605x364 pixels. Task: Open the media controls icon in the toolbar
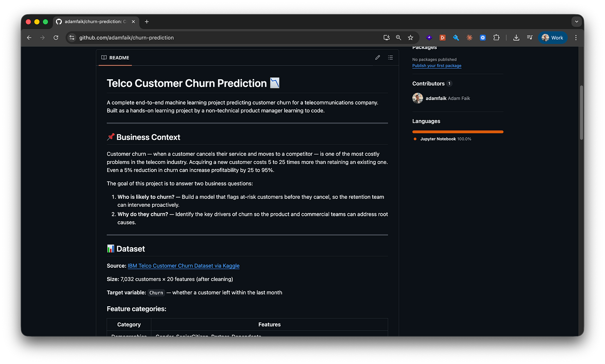[529, 37]
